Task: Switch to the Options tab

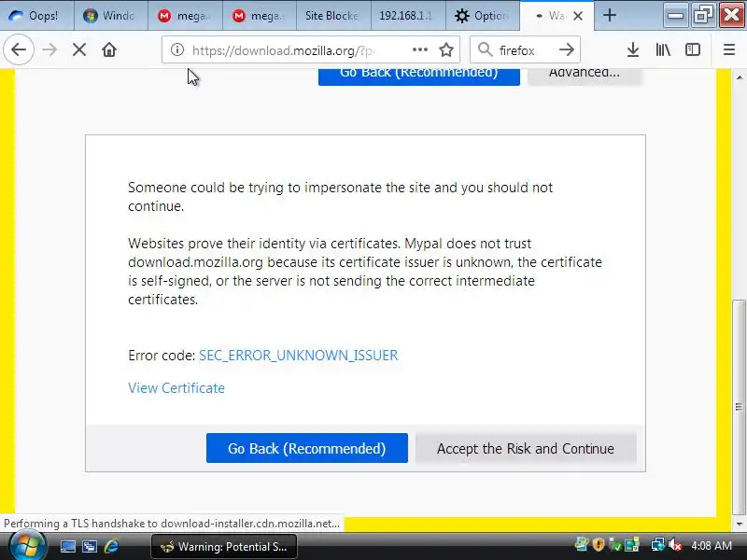Action: (482, 16)
